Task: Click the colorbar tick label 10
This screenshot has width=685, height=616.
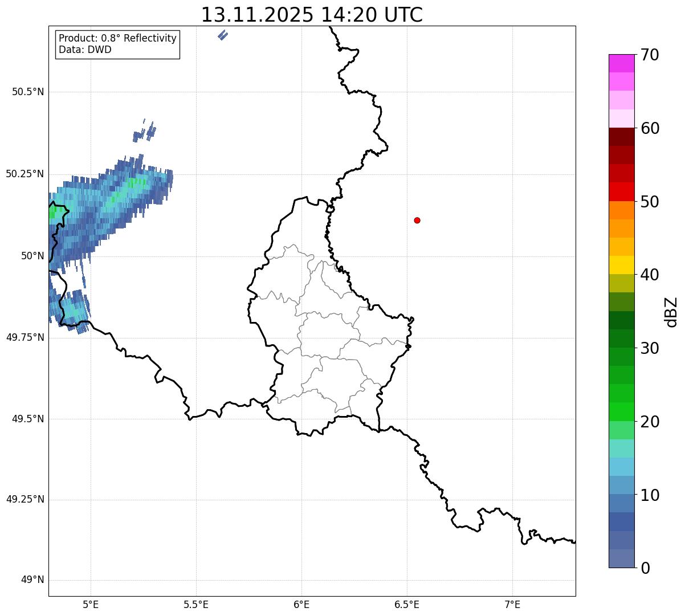Action: tap(650, 496)
